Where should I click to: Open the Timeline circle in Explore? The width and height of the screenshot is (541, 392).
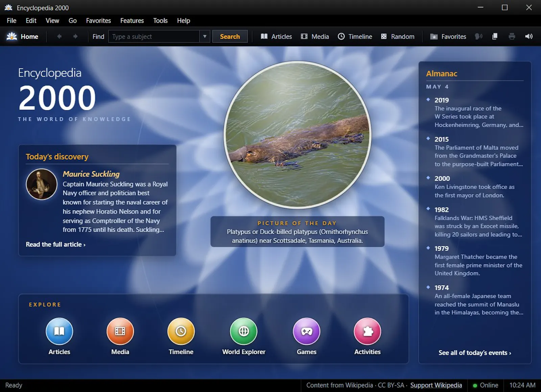[181, 331]
